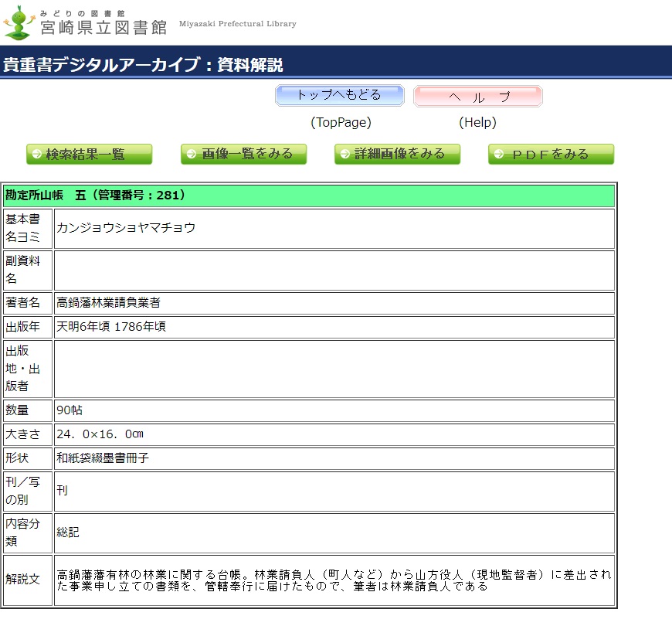Click the 数量 row label
The width and height of the screenshot is (672, 626).
(x=28, y=410)
